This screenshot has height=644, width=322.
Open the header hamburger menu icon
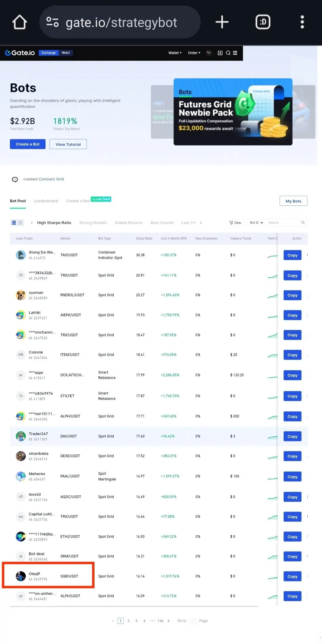pyautogui.click(x=235, y=53)
